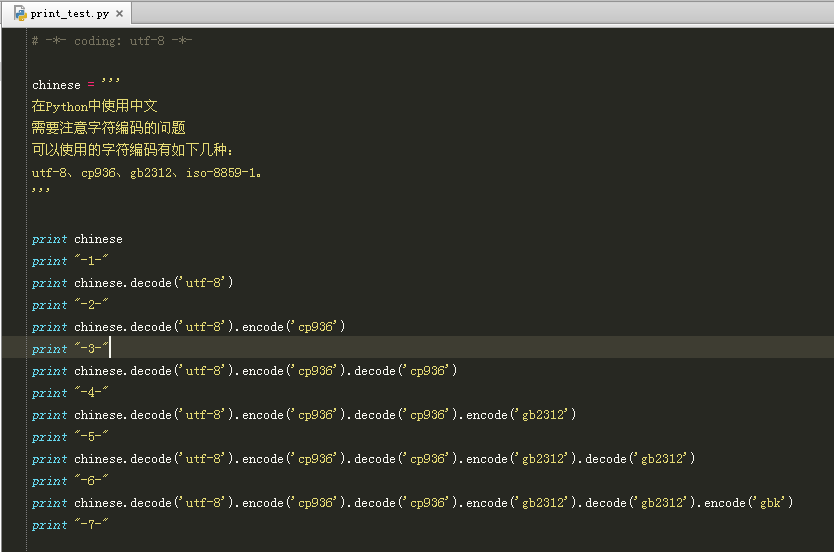This screenshot has width=834, height=552.
Task: Click the line ending with .encode('gbk')
Action: click(x=412, y=504)
